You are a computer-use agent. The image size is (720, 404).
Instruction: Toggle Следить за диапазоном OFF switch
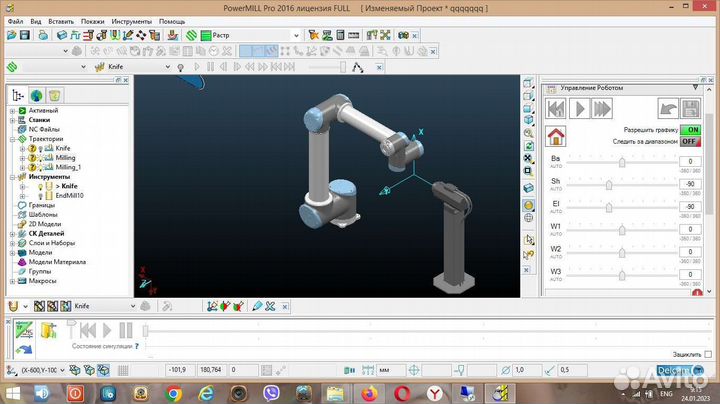[691, 141]
